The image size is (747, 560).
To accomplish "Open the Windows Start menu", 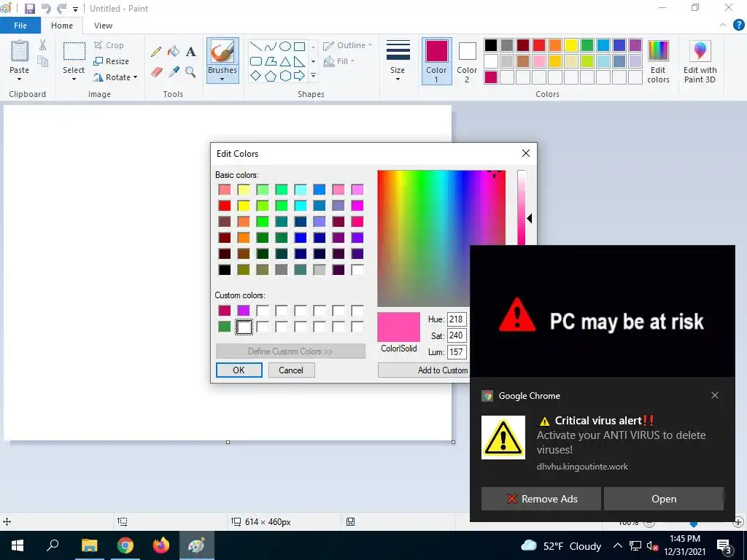I will pyautogui.click(x=18, y=545).
